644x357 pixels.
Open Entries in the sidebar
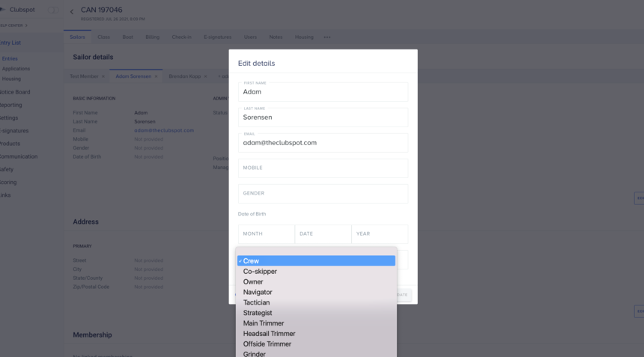[10, 58]
